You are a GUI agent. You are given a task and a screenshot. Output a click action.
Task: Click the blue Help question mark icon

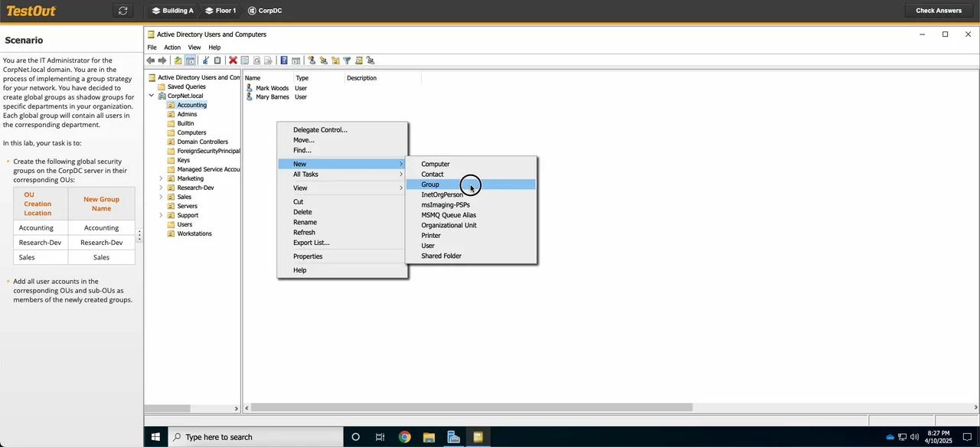(283, 60)
